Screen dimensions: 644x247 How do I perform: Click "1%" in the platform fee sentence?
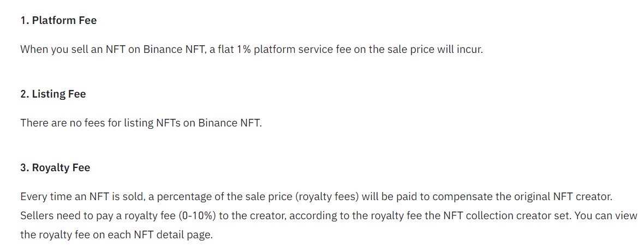[243, 50]
